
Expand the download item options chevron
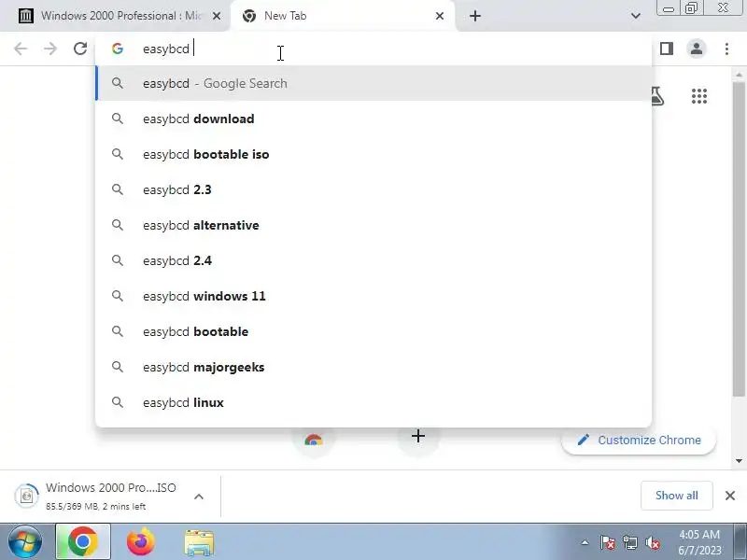point(199,497)
